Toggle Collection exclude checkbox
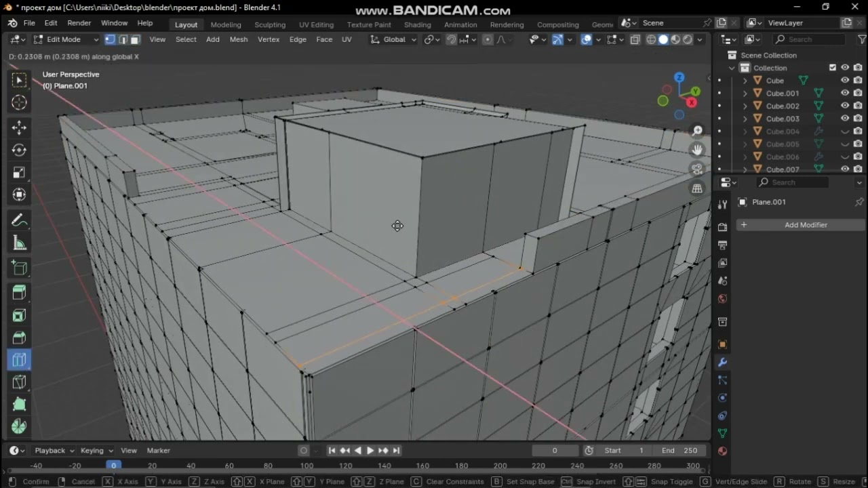Screen dimensions: 868x488 (833, 68)
